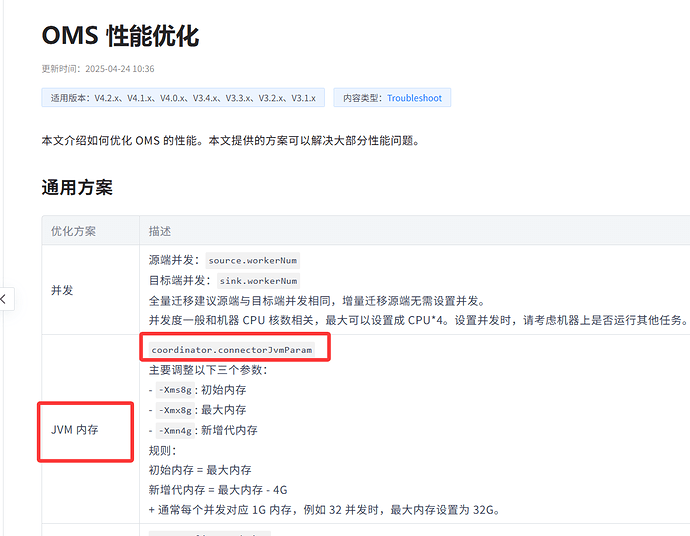
Task: Open the Troubleshoot content type link
Action: click(414, 98)
